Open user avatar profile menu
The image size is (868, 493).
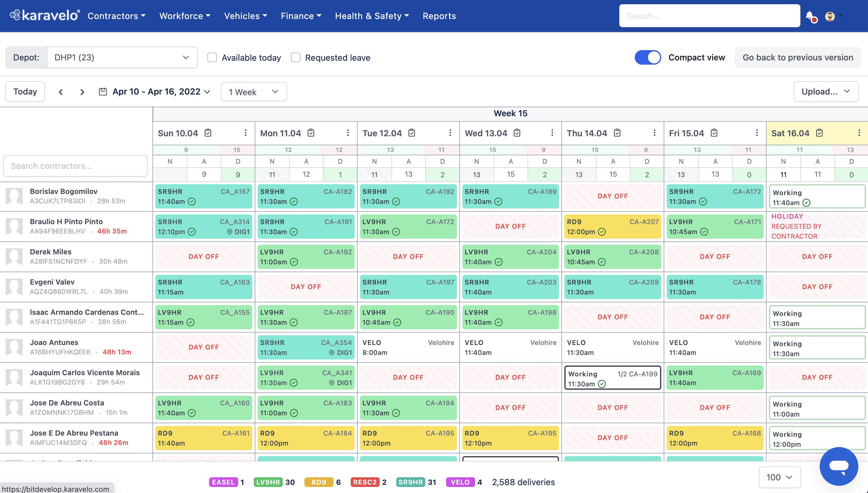click(830, 16)
